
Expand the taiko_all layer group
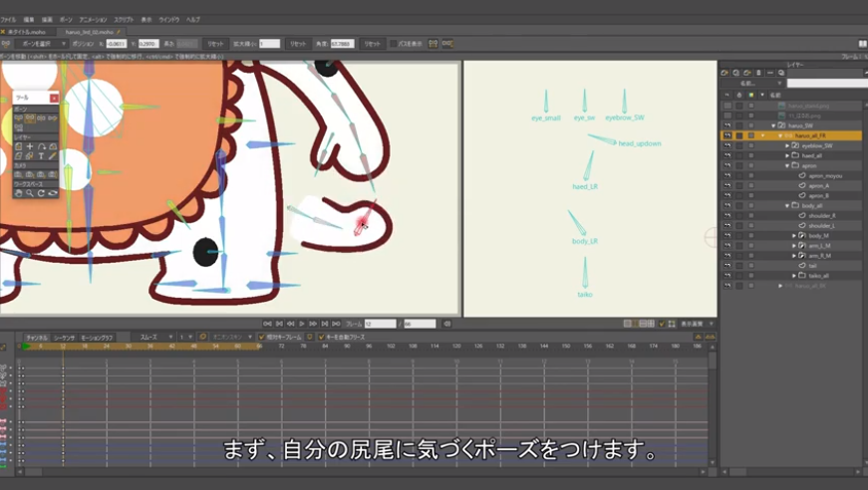click(794, 276)
